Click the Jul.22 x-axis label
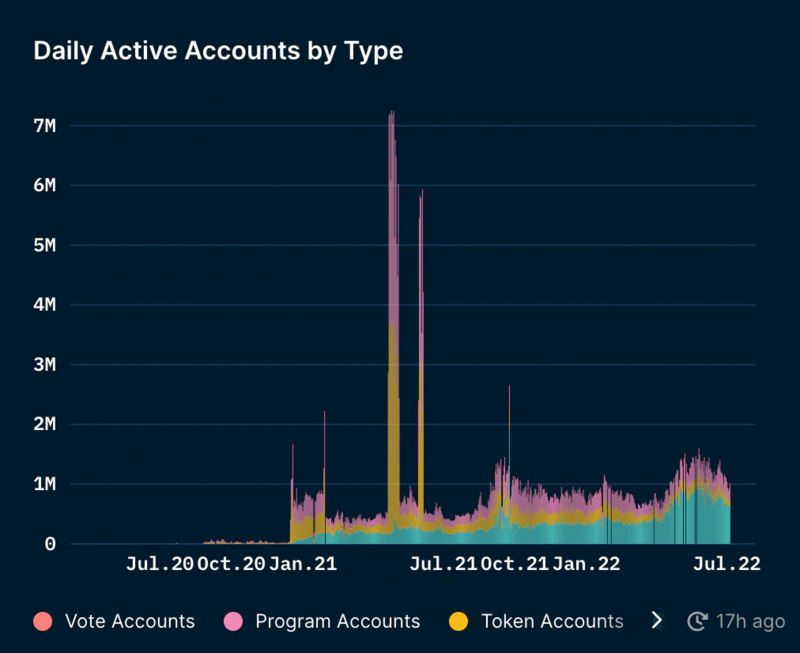 727,564
